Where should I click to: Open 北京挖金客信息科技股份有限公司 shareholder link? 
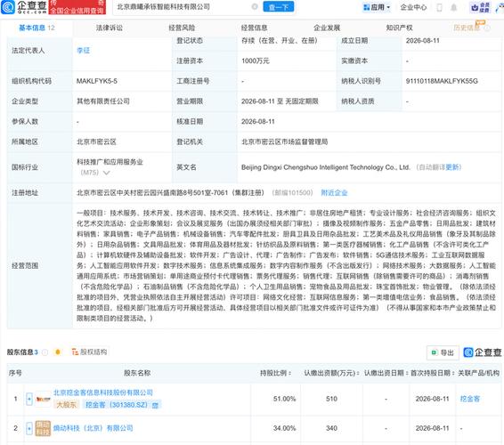point(103,392)
